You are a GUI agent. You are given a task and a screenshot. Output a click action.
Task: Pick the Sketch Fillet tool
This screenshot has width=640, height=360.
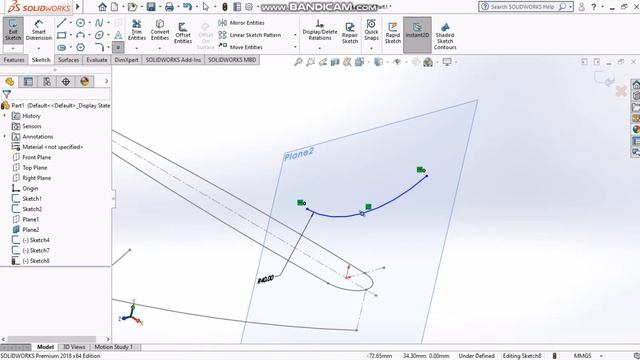click(x=99, y=47)
